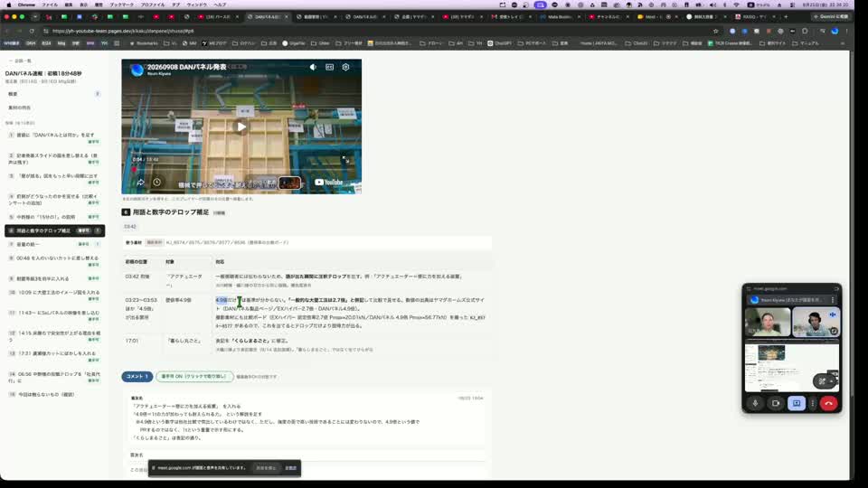Toggle screen presenting in the Meet window
Viewport: 868px width, 488px height.
click(796, 403)
